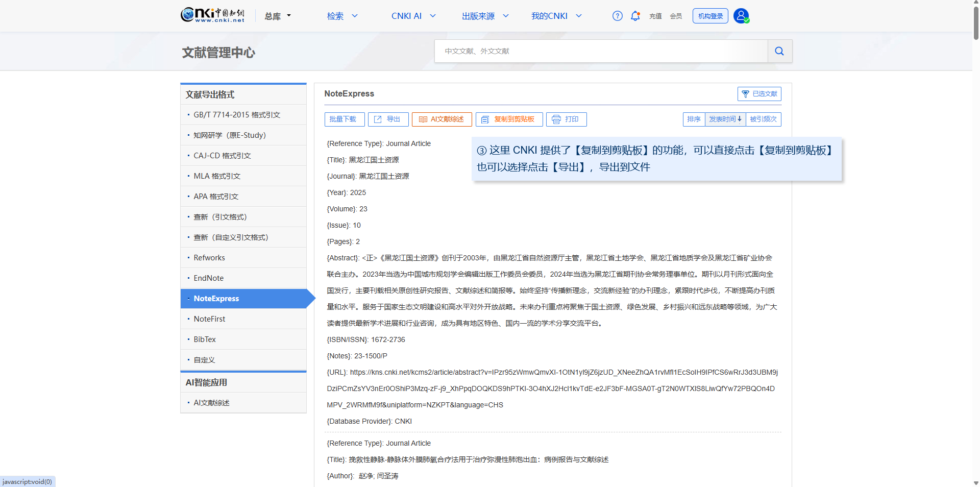Open notifications bell icon

(635, 16)
